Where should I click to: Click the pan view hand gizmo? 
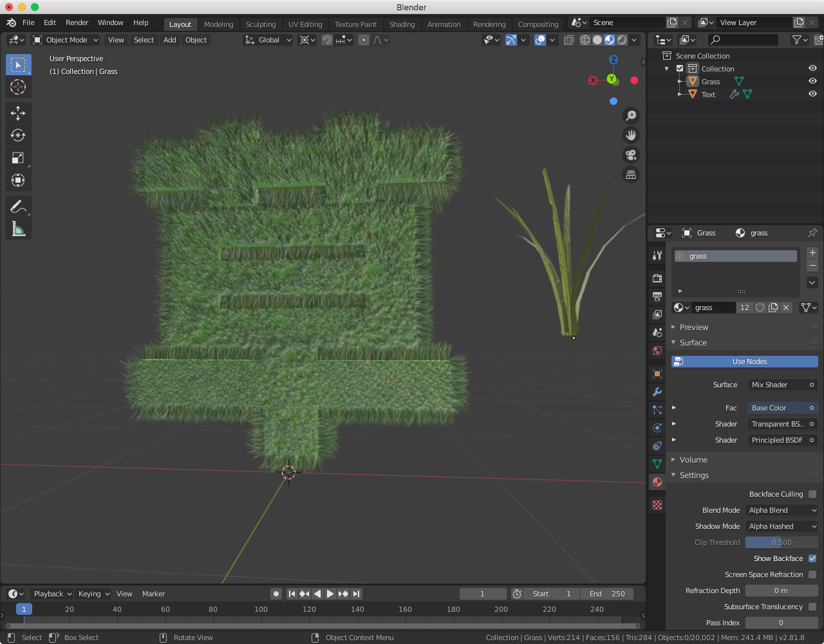click(x=631, y=135)
